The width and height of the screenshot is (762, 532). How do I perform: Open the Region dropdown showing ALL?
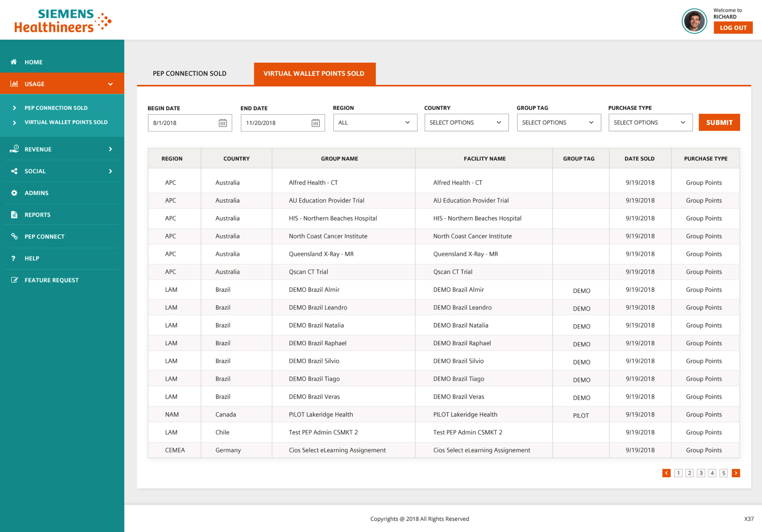point(375,123)
